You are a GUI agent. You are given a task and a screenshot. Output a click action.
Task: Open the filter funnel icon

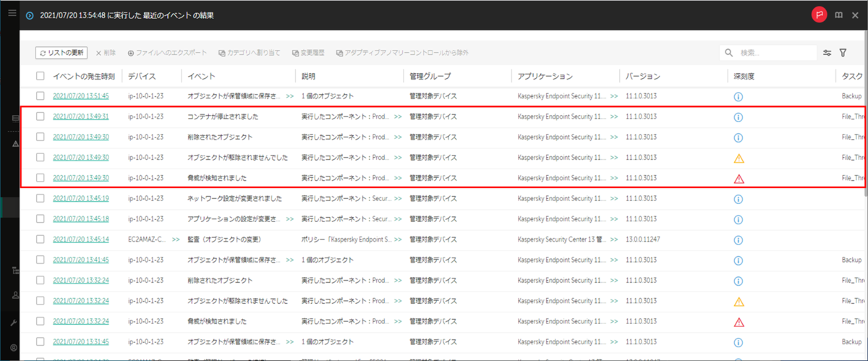[843, 53]
